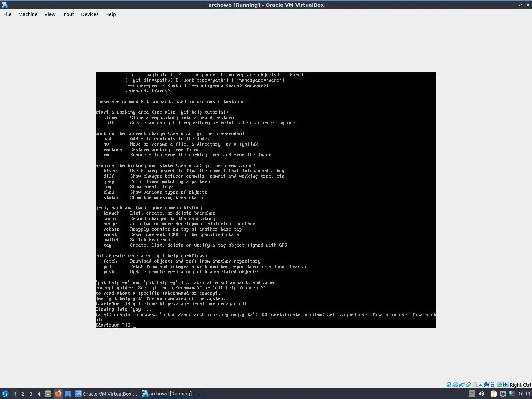532x399 pixels.
Task: Click the 'clone' command row
Action: click(169, 117)
